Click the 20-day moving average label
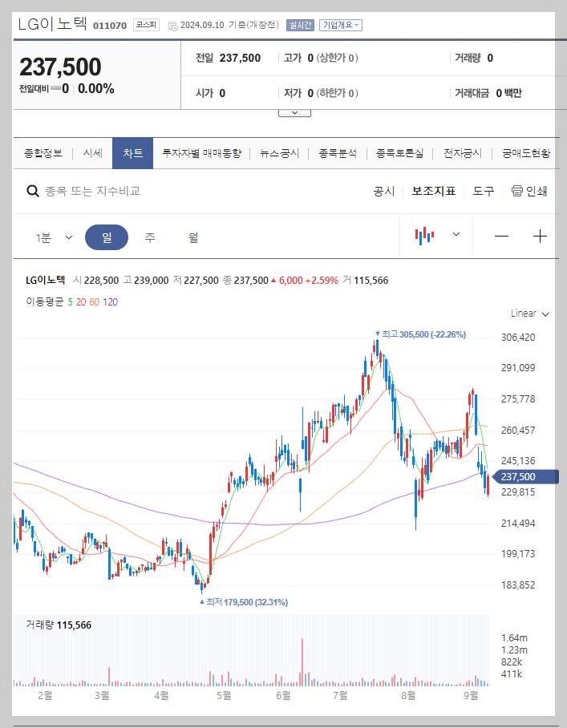567x728 pixels. (x=81, y=301)
